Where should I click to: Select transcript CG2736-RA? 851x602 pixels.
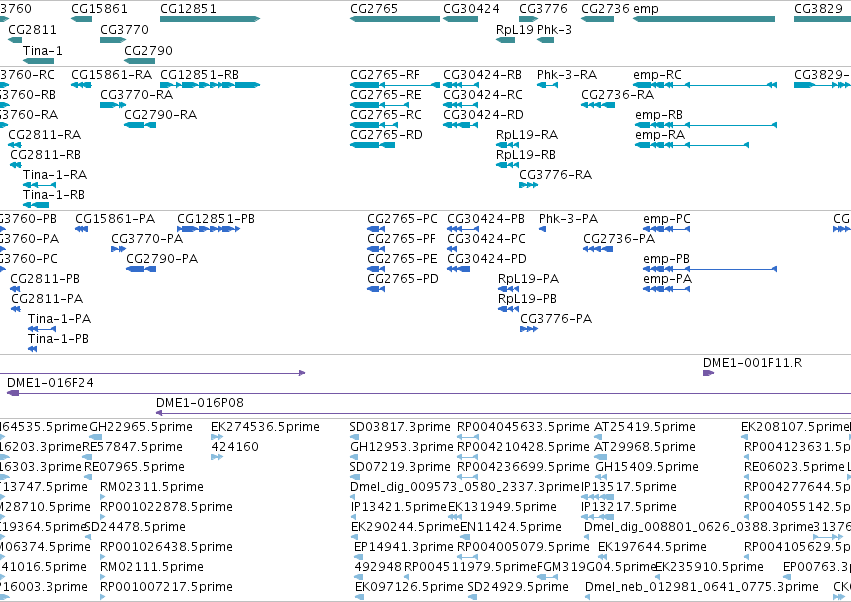[x=617, y=94]
